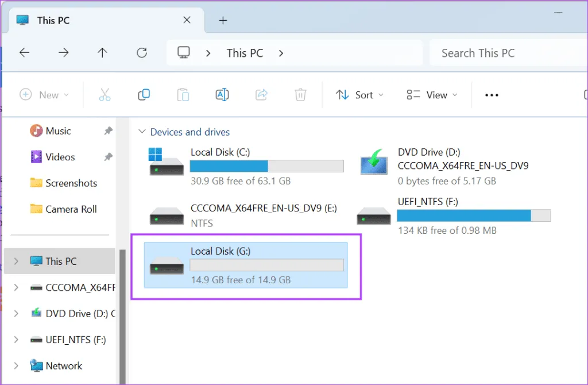Select the Local Disk (G:) drive
This screenshot has width=588, height=385.
coord(246,265)
